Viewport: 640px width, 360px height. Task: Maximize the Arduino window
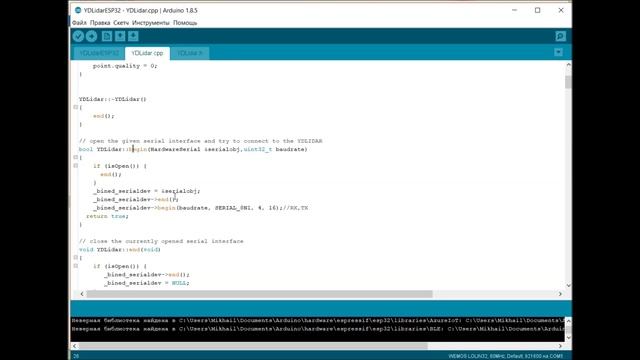click(538, 10)
